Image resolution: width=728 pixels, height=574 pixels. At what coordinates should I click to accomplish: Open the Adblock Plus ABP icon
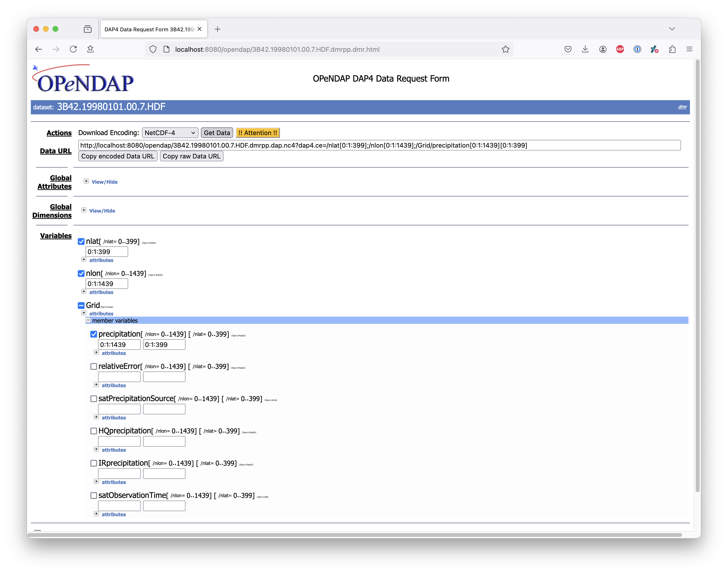tap(620, 49)
